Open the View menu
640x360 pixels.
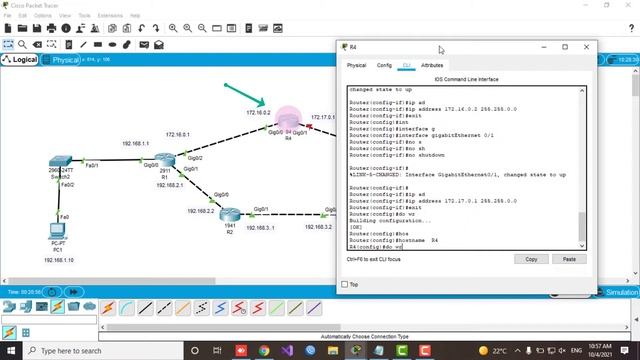(65, 16)
